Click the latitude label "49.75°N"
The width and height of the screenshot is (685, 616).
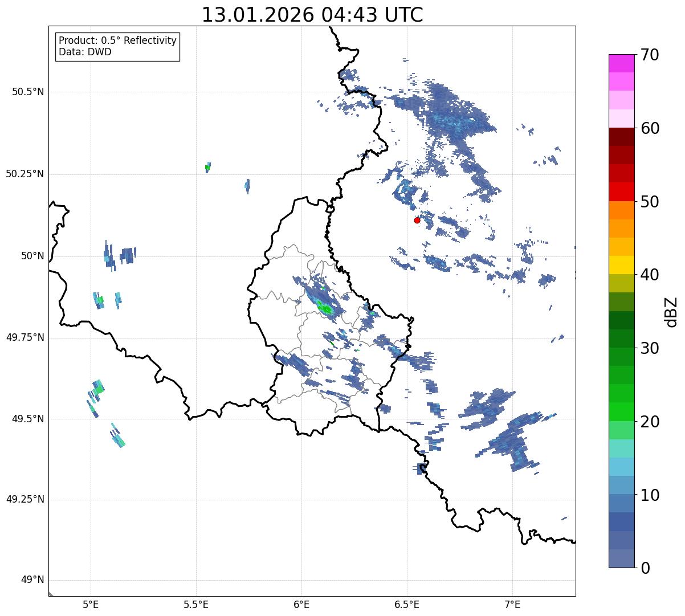[25, 337]
